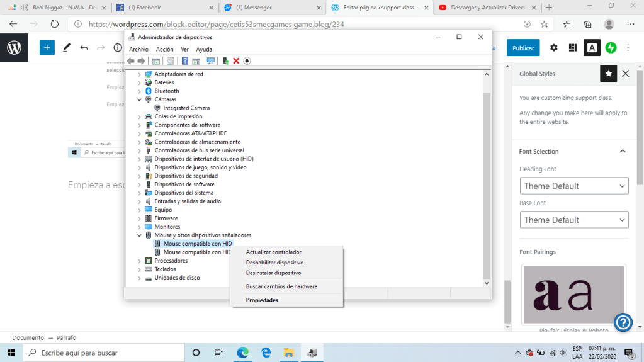Open the Acción menu in Device Manager

pyautogui.click(x=164, y=49)
